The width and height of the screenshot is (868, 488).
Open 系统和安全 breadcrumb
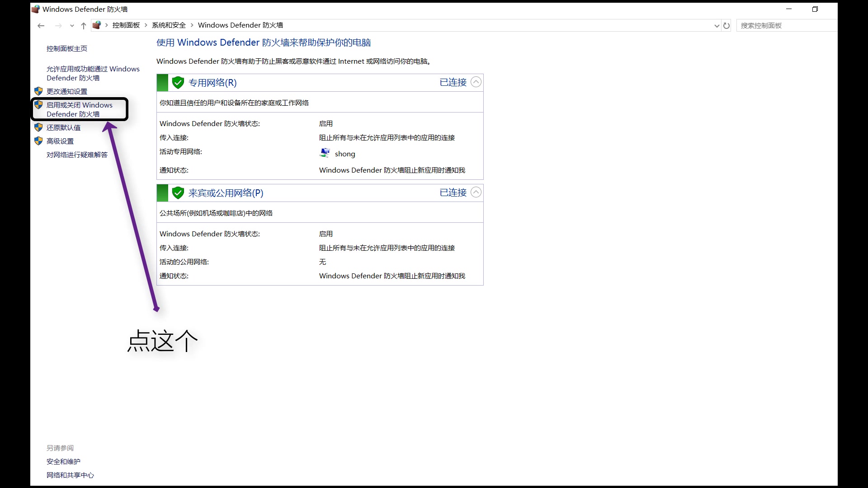(x=169, y=25)
